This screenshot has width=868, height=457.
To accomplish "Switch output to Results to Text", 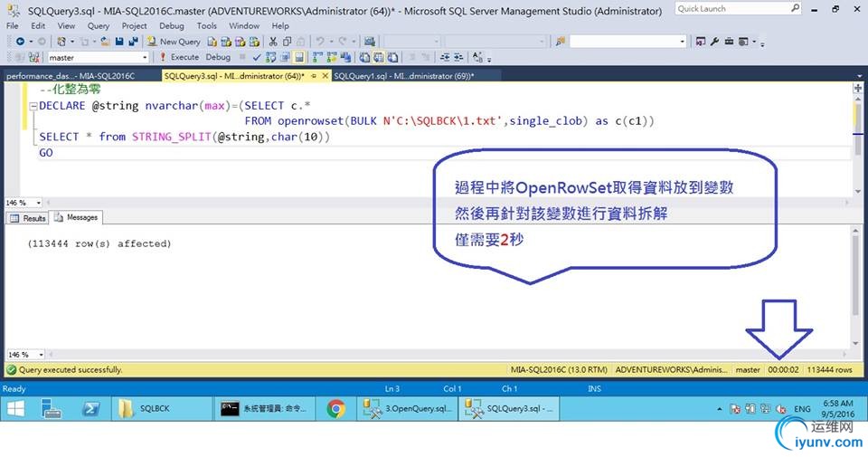I will point(364,57).
